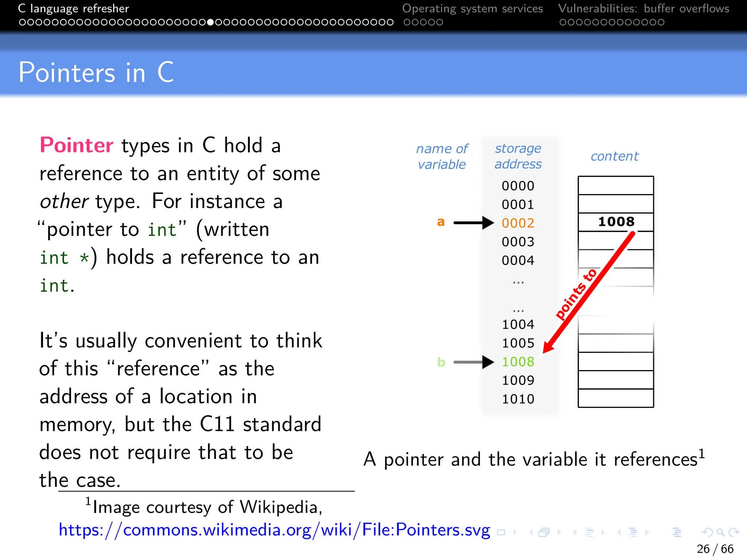Click the italic word 'other'
The image size is (747, 560).
[x=64, y=201]
